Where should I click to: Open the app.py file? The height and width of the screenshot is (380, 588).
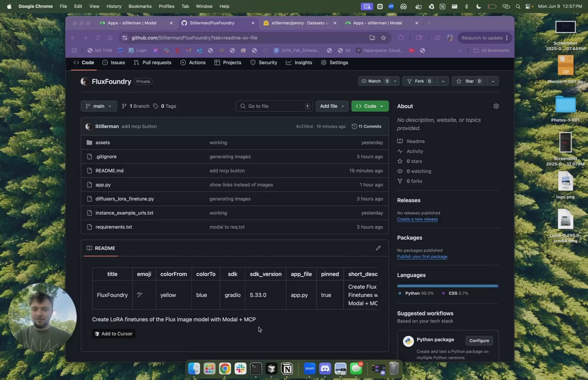(103, 185)
